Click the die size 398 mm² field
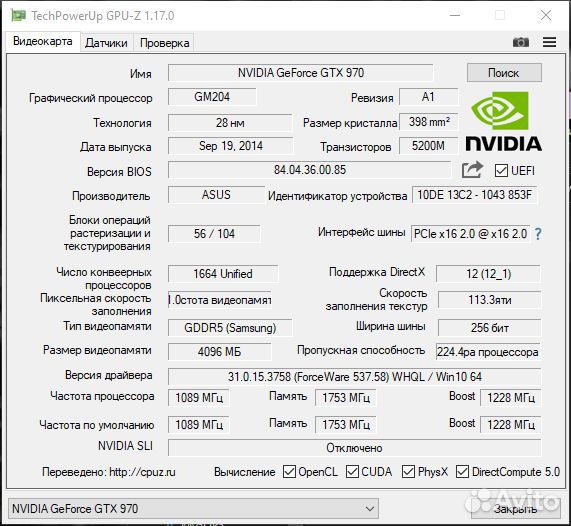 [x=429, y=122]
